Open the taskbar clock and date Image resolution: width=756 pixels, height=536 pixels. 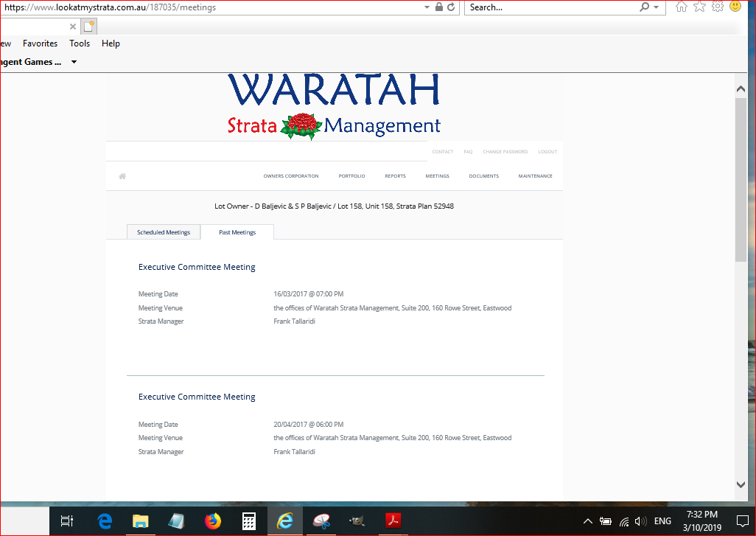click(702, 521)
